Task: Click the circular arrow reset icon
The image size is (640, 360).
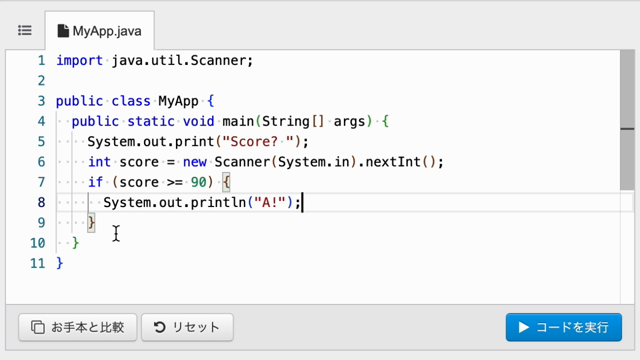Action: point(160,327)
